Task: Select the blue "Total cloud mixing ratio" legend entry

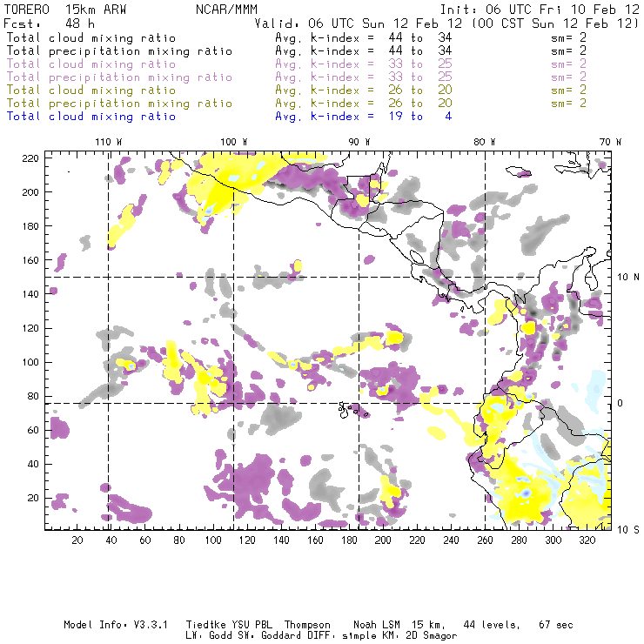Action: point(91,117)
